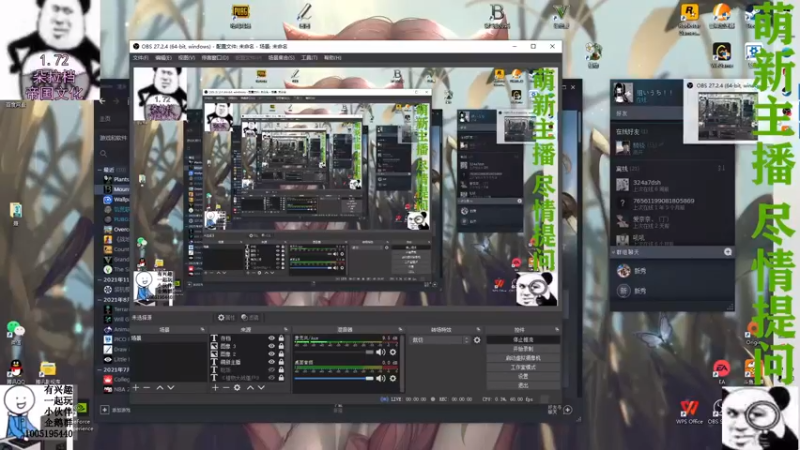Open the Rockstar Games Launcher desktop icon
Viewport: 800px width, 450px height.
click(x=689, y=19)
